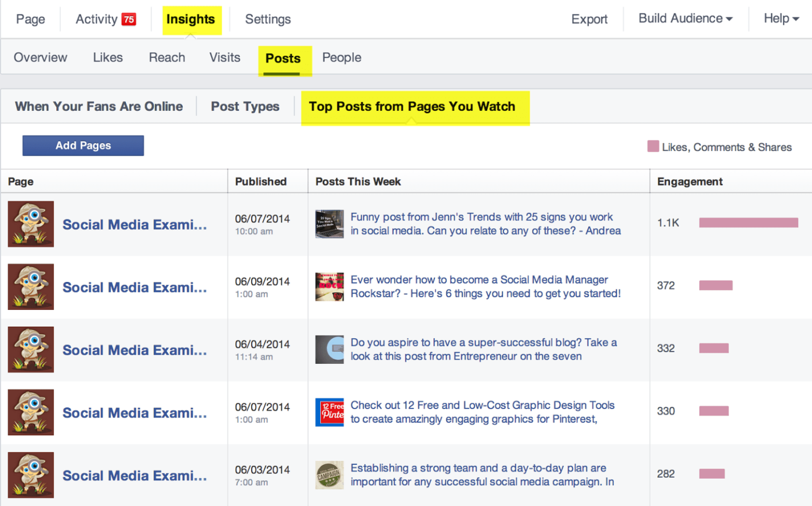Click the Add Pages button
The height and width of the screenshot is (506, 812).
pos(83,145)
